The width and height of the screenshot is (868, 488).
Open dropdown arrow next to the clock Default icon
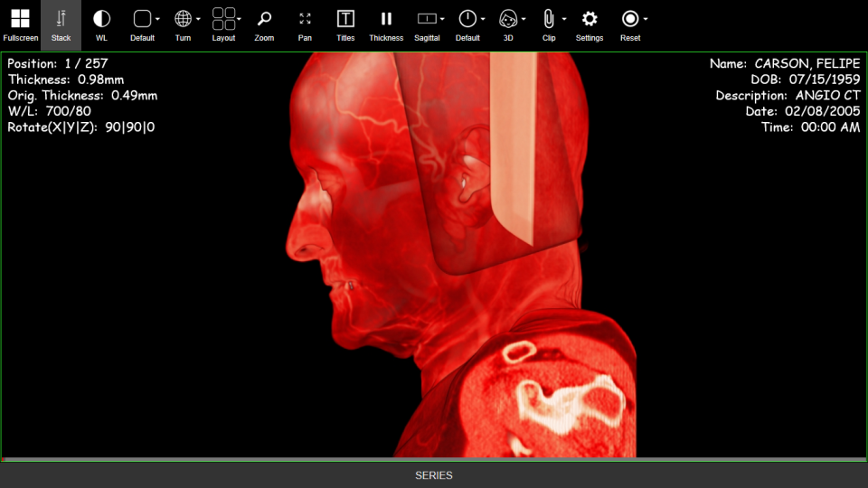point(483,19)
